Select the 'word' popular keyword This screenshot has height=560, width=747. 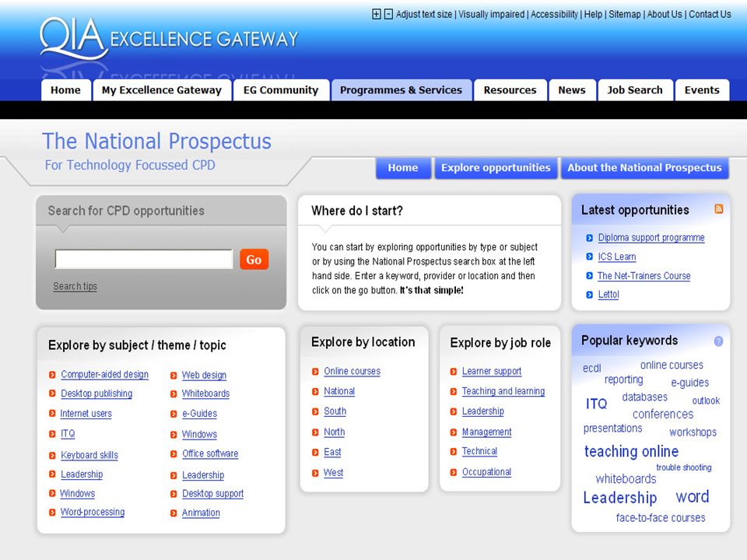tap(693, 497)
